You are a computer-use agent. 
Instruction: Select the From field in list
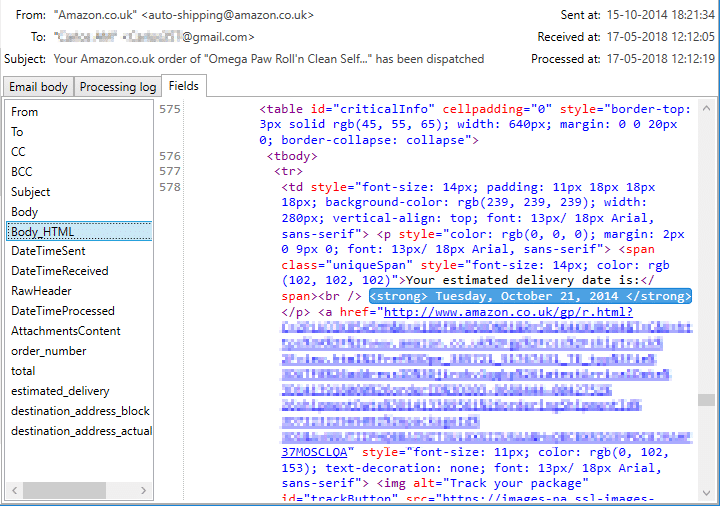tap(79, 112)
